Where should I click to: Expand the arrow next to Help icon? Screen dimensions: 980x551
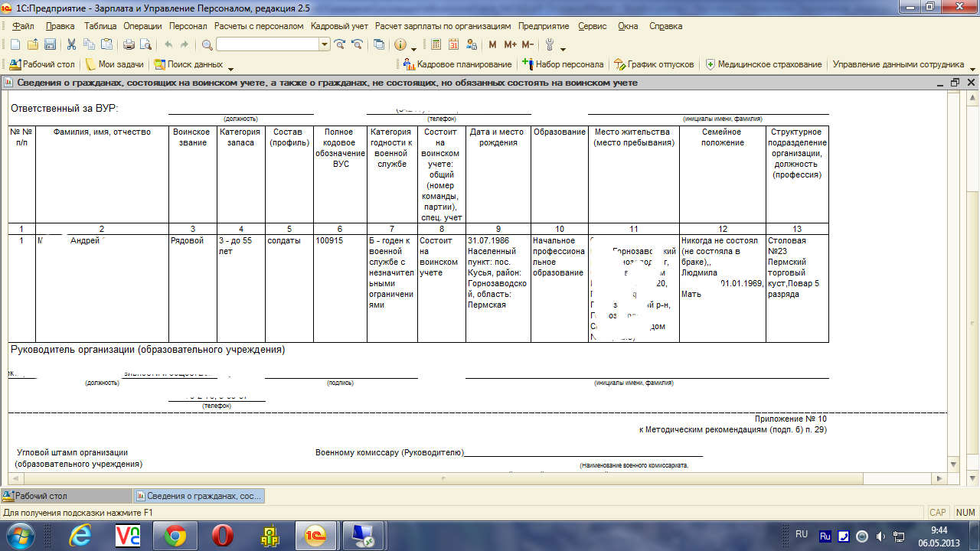[x=413, y=48]
